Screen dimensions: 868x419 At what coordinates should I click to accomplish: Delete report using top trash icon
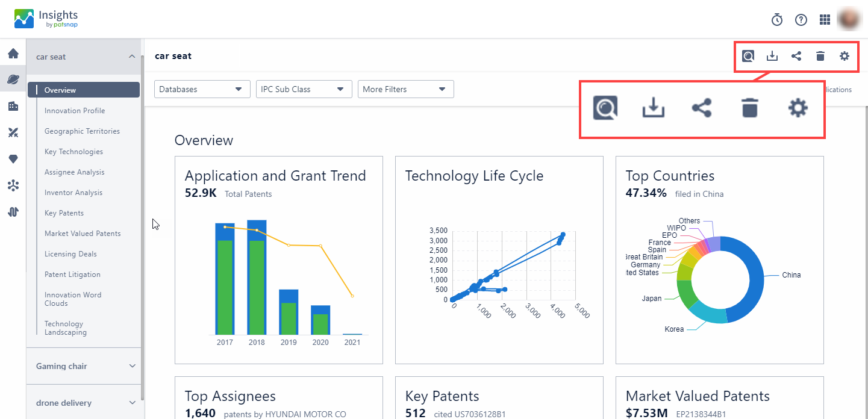click(x=820, y=56)
